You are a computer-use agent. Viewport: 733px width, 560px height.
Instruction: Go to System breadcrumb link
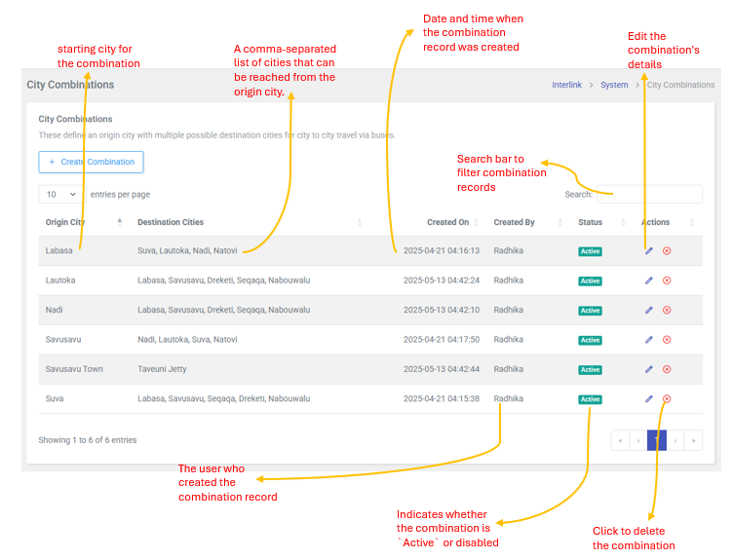[x=614, y=85]
